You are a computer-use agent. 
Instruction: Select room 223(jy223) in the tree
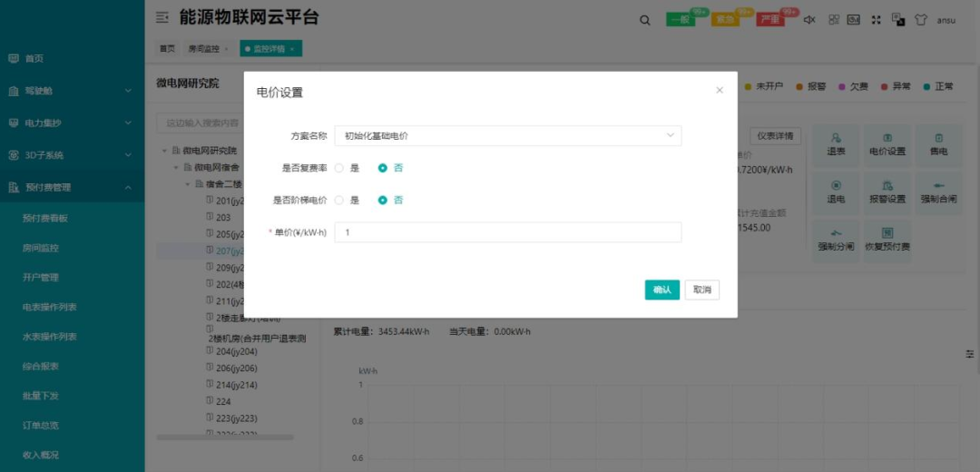click(x=236, y=418)
